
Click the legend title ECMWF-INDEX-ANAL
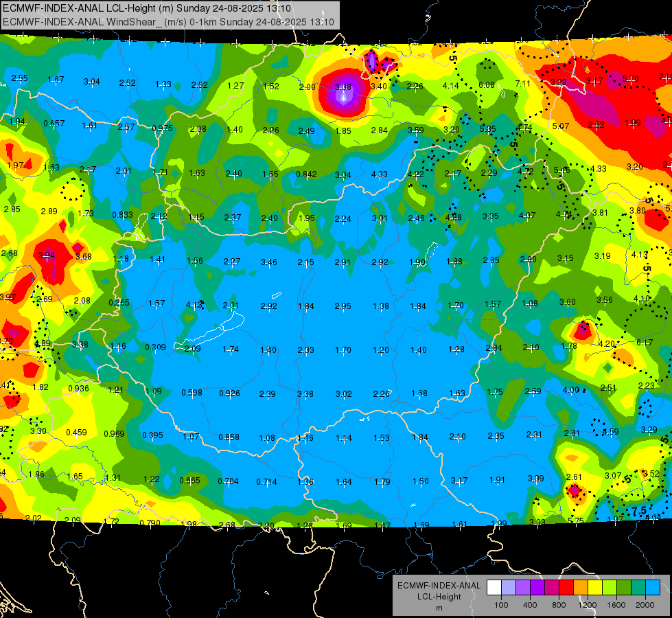tap(439, 586)
